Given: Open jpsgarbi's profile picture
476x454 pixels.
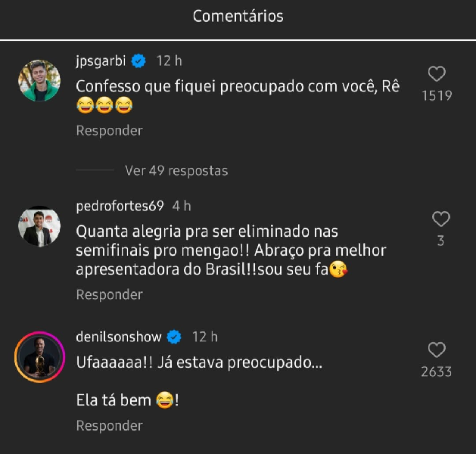Looking at the screenshot, I should [39, 80].
